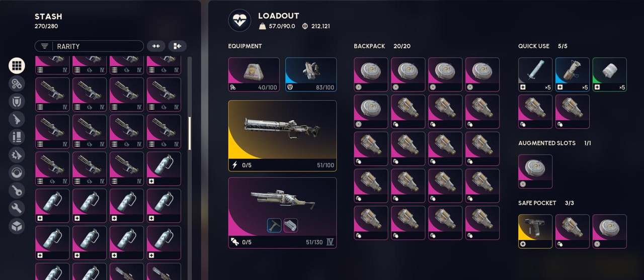
Task: Filter stash by augments category icon
Action: pos(17,83)
